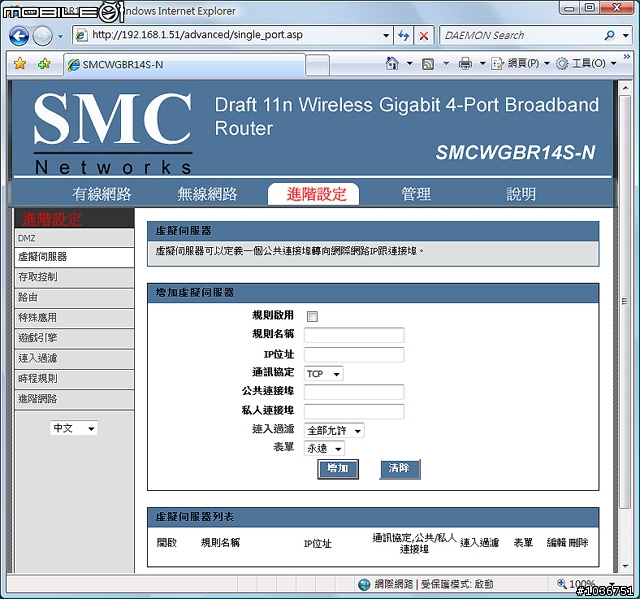Open a new blank tab
The width and height of the screenshot is (640, 599).
coord(318,65)
